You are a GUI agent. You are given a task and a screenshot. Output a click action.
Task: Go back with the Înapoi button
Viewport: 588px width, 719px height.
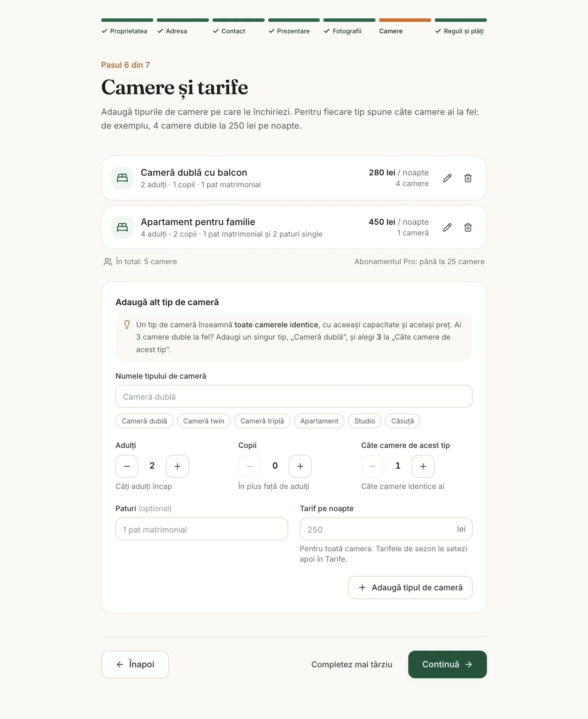pyautogui.click(x=135, y=664)
